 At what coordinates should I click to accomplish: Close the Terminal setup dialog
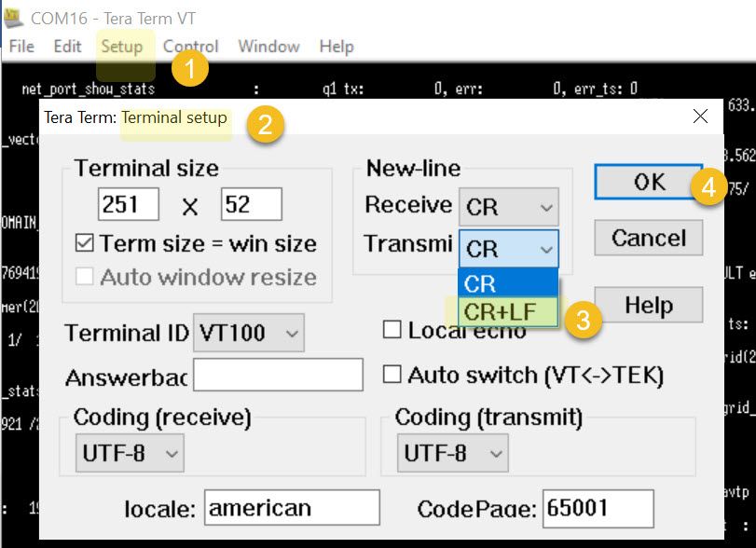click(700, 116)
